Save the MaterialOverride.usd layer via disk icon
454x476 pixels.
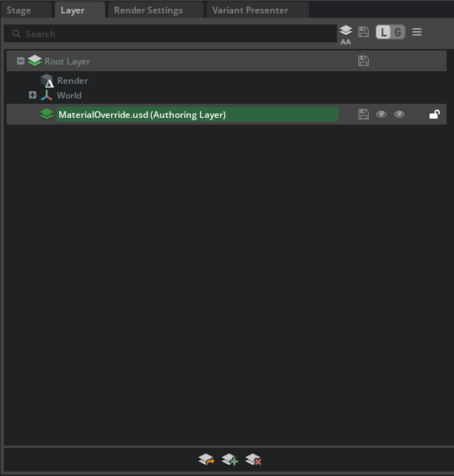pyautogui.click(x=364, y=114)
